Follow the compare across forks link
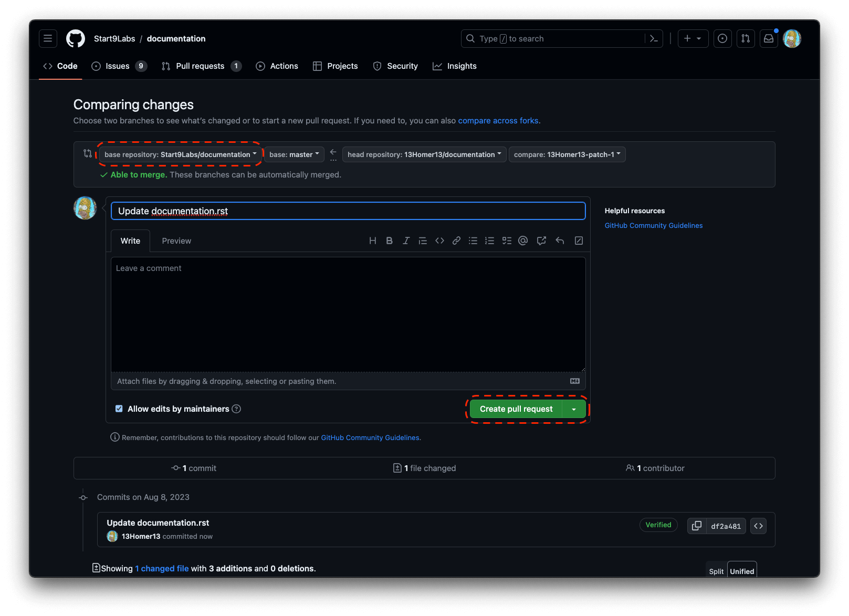The image size is (849, 616). click(498, 121)
